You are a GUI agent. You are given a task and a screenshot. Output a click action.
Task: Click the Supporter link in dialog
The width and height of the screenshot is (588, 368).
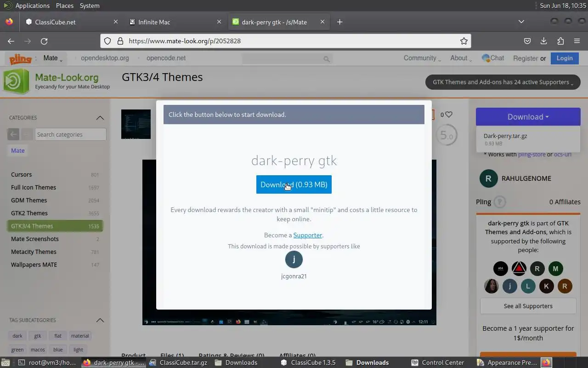pos(308,235)
